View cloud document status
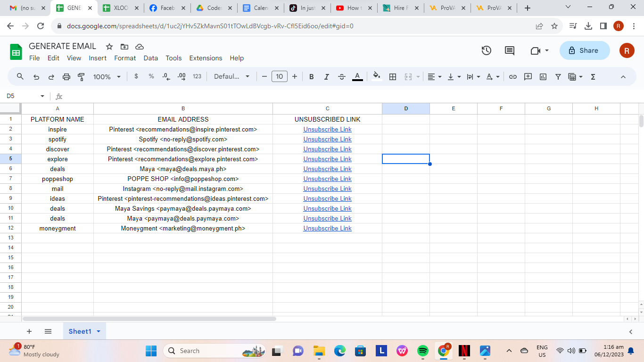The image size is (644, 362). (x=140, y=47)
